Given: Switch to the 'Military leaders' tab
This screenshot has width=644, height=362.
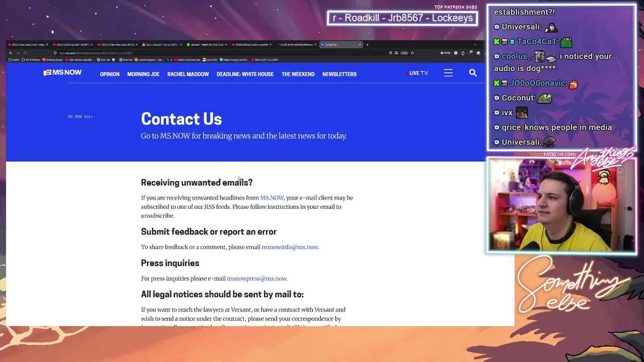Looking at the screenshot, I should point(252,45).
